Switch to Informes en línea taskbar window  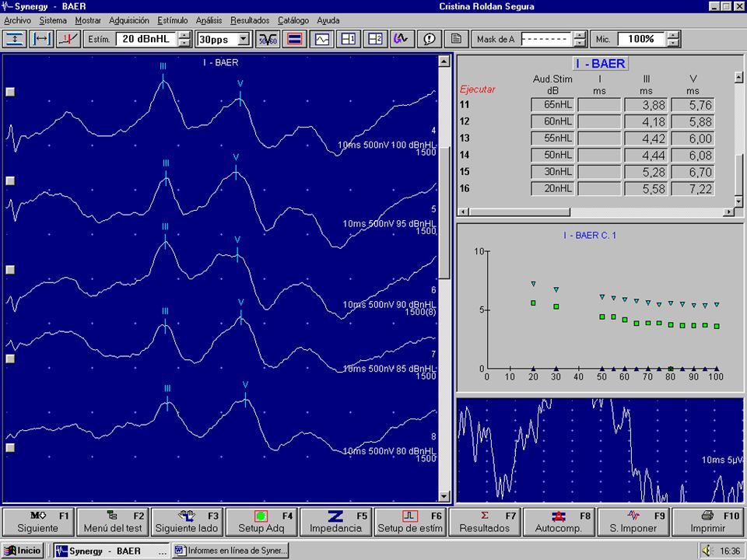(230, 551)
